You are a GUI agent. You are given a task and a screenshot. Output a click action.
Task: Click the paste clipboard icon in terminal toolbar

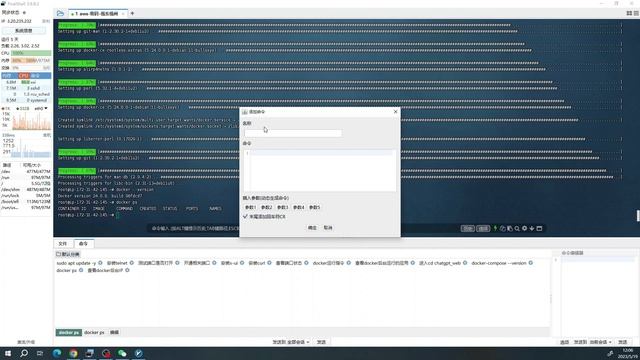(510, 229)
